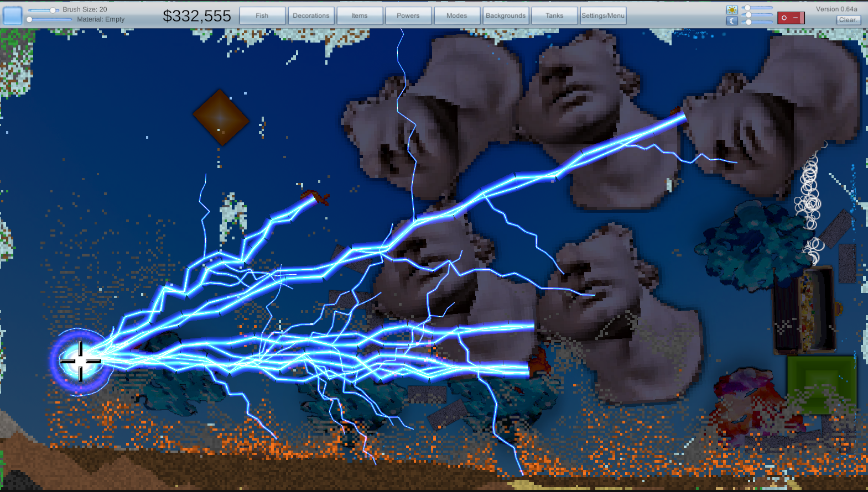Click the Material: Empty label
This screenshot has height=492, width=868.
101,19
